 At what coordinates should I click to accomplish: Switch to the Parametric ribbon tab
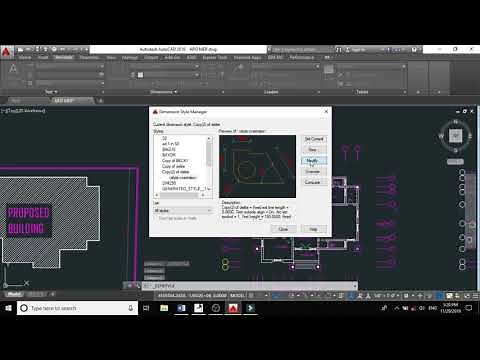tap(89, 57)
